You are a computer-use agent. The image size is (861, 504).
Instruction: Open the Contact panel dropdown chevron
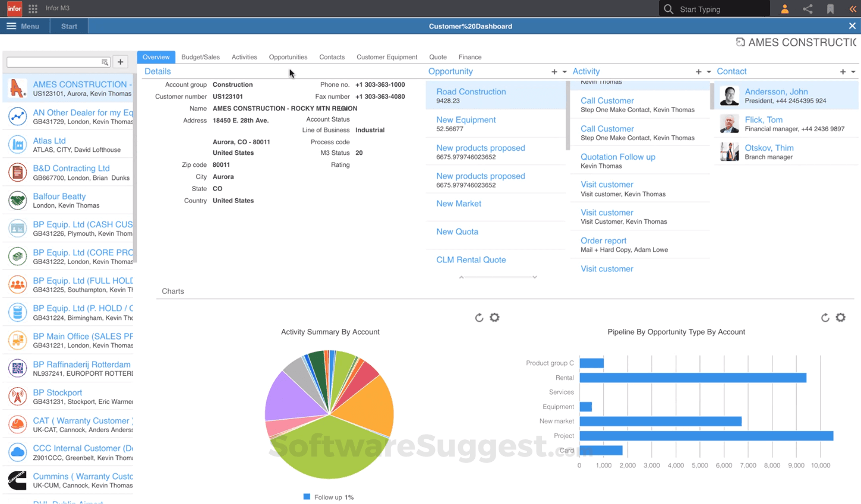click(x=852, y=72)
